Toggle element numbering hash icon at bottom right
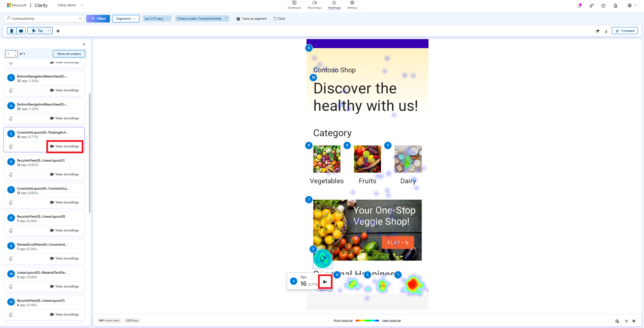 (617, 321)
